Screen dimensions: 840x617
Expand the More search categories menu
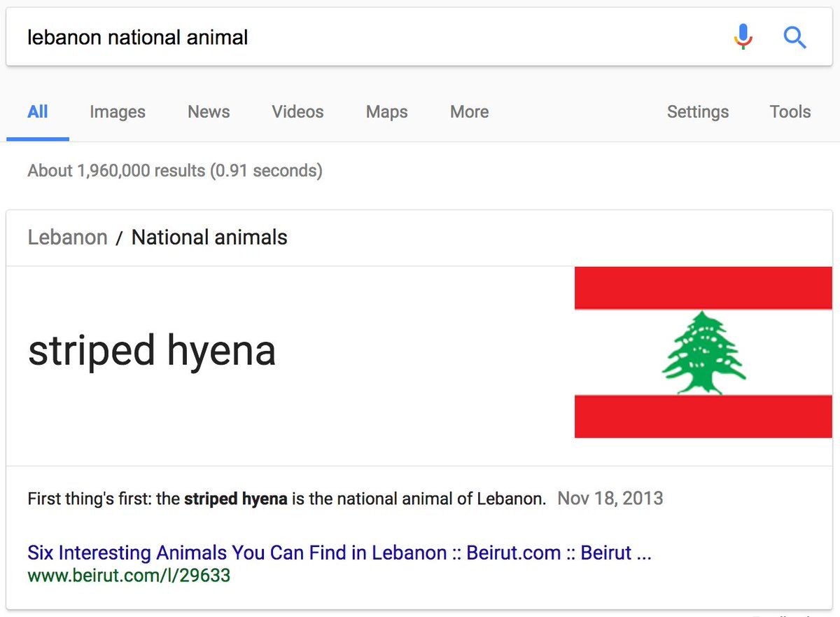click(469, 112)
